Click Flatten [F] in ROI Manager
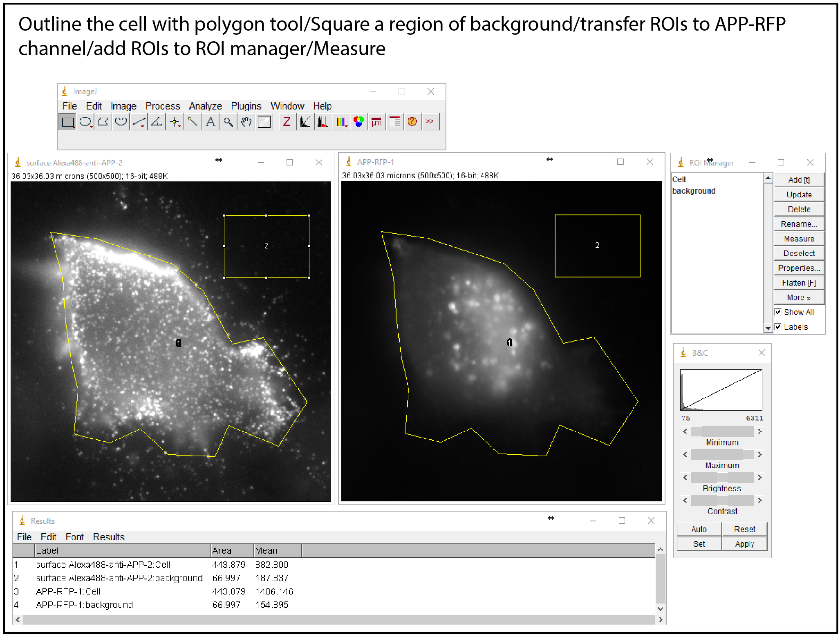The image size is (840, 637). point(799,283)
